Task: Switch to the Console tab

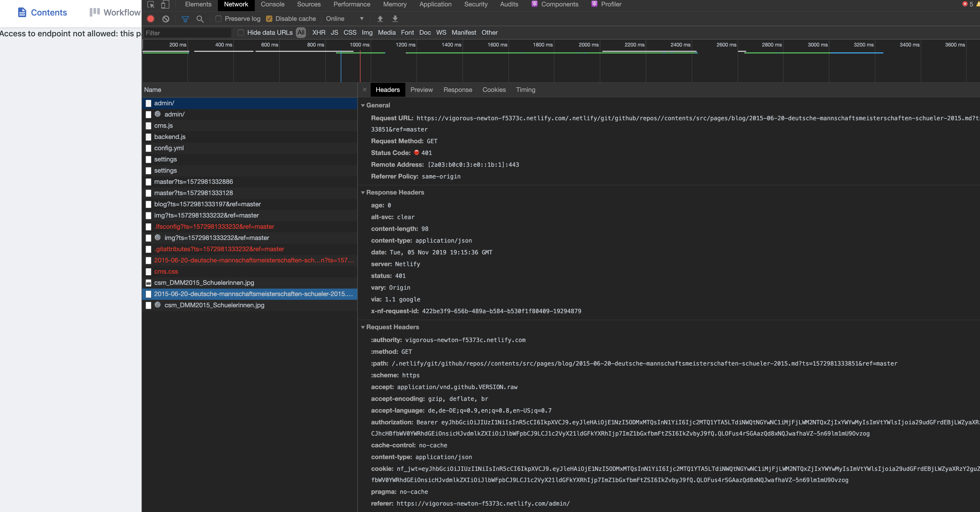Action: pos(272,5)
